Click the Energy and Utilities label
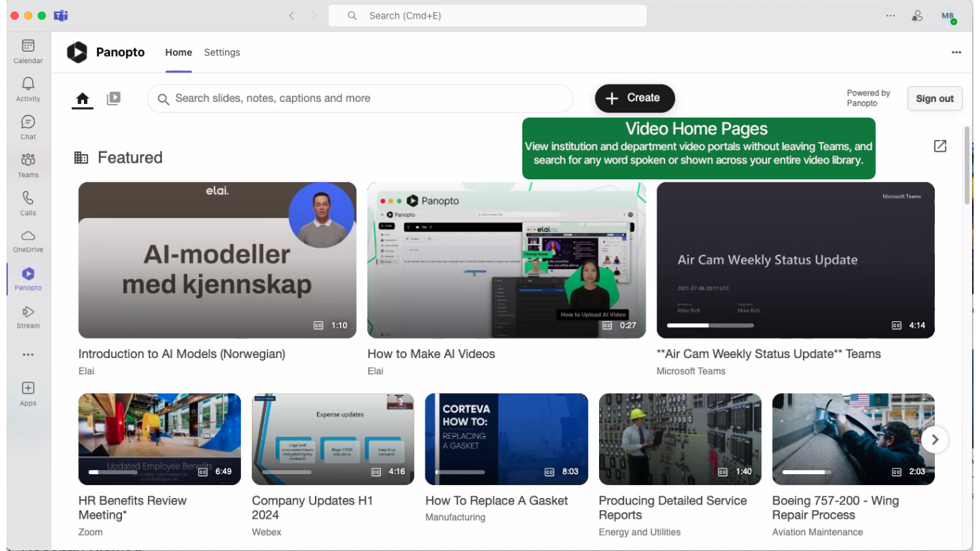This screenshot has width=980, height=551. (x=640, y=532)
